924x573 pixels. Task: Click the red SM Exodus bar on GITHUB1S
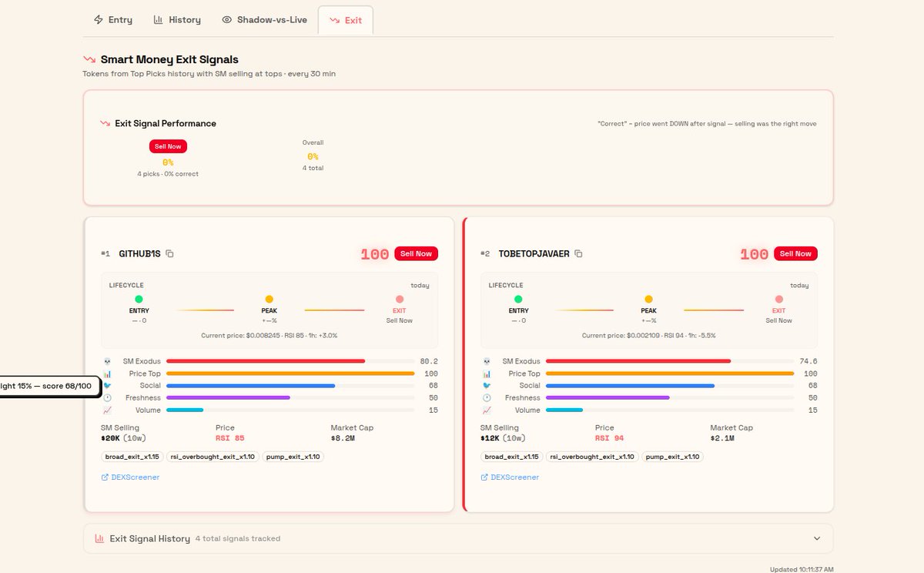click(266, 361)
